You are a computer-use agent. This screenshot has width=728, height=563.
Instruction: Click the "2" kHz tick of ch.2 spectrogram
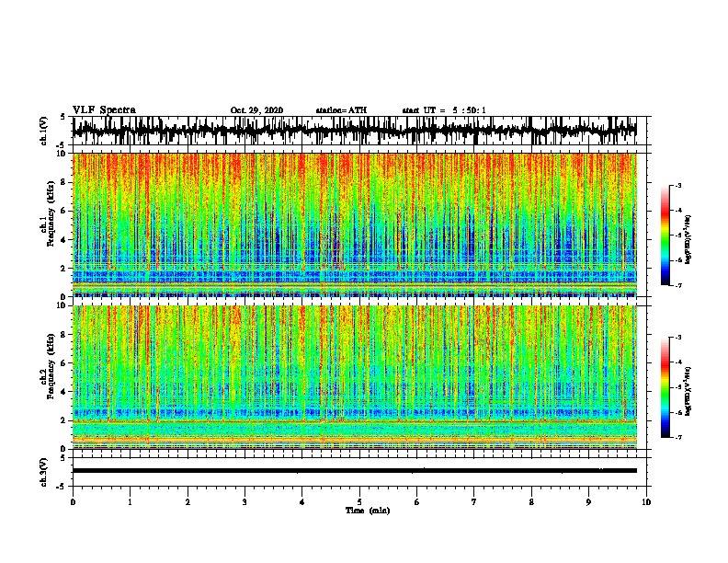pos(64,420)
